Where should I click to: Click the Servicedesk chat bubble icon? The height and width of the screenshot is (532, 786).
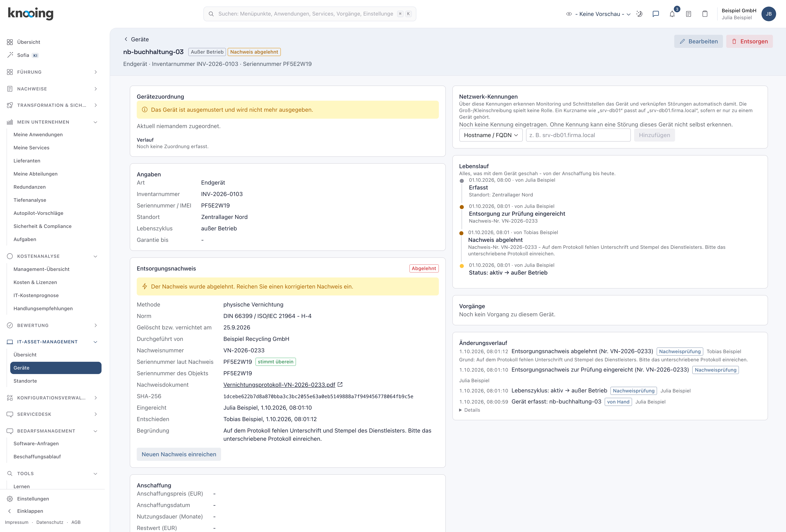(x=10, y=414)
